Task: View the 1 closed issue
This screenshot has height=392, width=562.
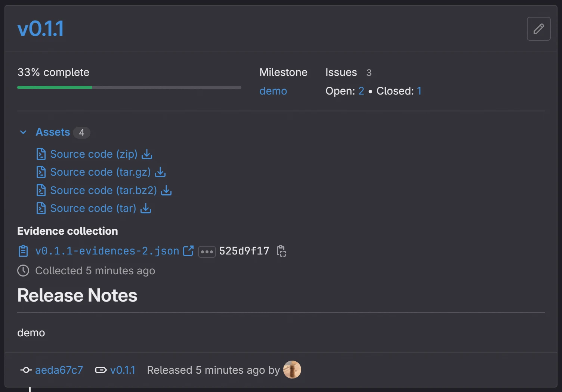Action: (419, 91)
